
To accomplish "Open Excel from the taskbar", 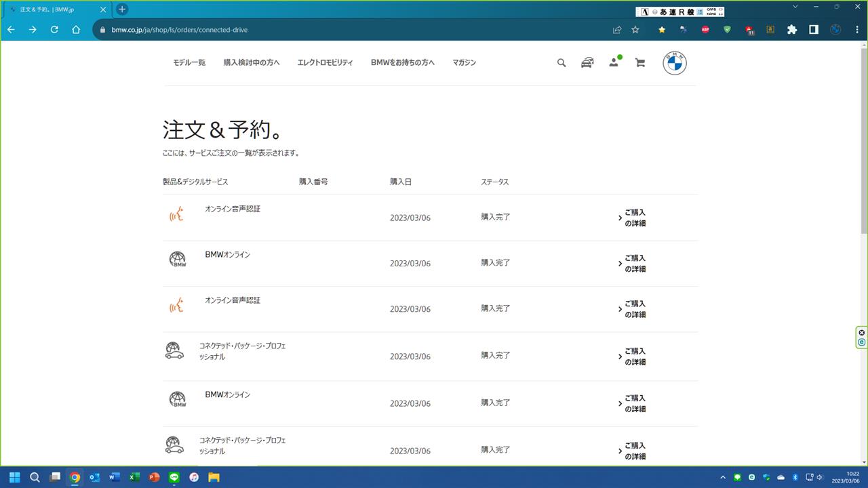I will (134, 477).
